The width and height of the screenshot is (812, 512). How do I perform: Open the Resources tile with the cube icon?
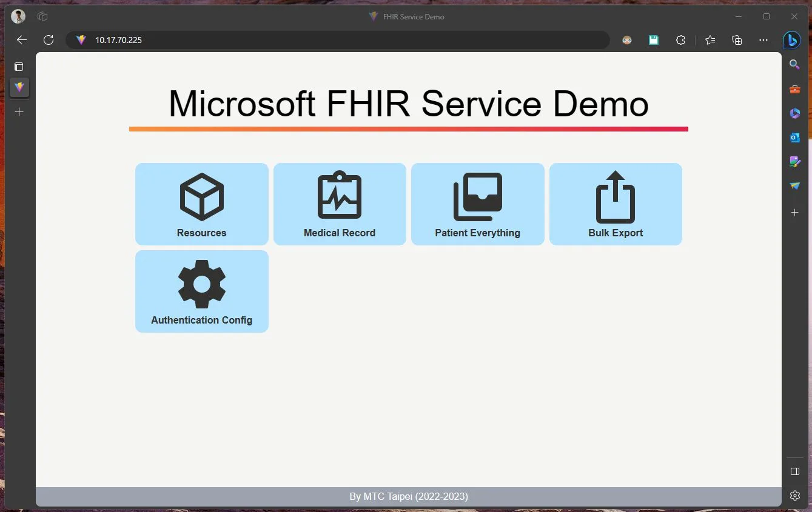[x=201, y=196]
